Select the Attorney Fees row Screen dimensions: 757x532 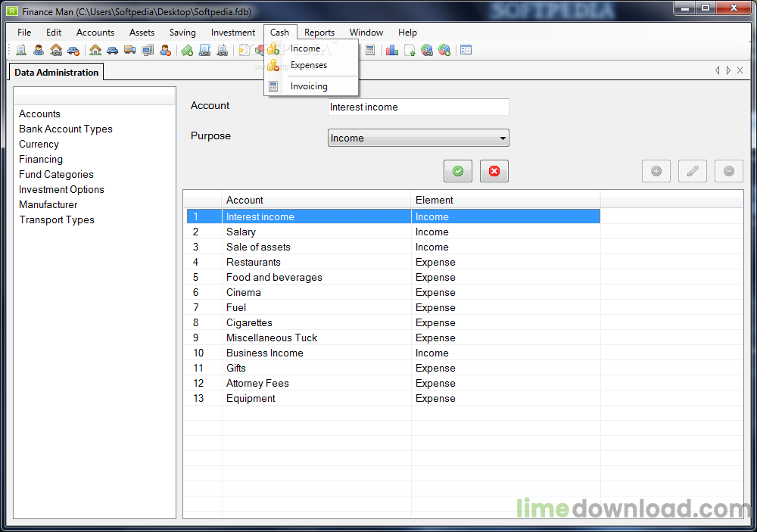[394, 384]
